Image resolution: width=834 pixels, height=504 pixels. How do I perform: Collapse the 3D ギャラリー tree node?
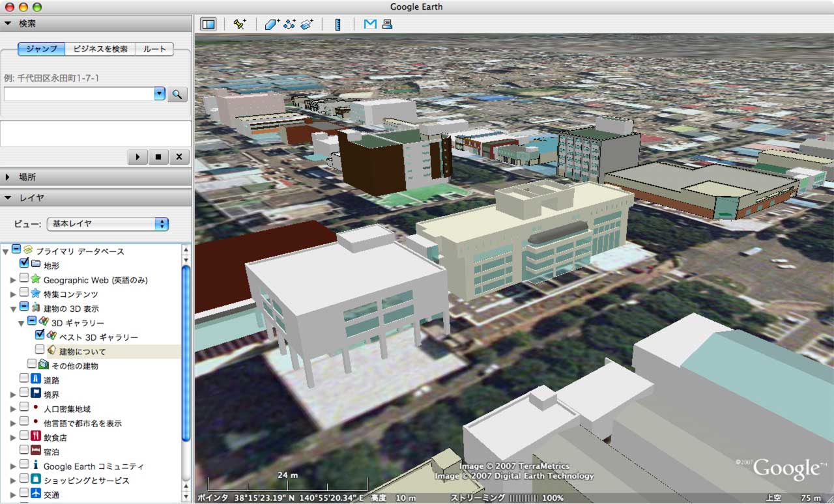[21, 323]
